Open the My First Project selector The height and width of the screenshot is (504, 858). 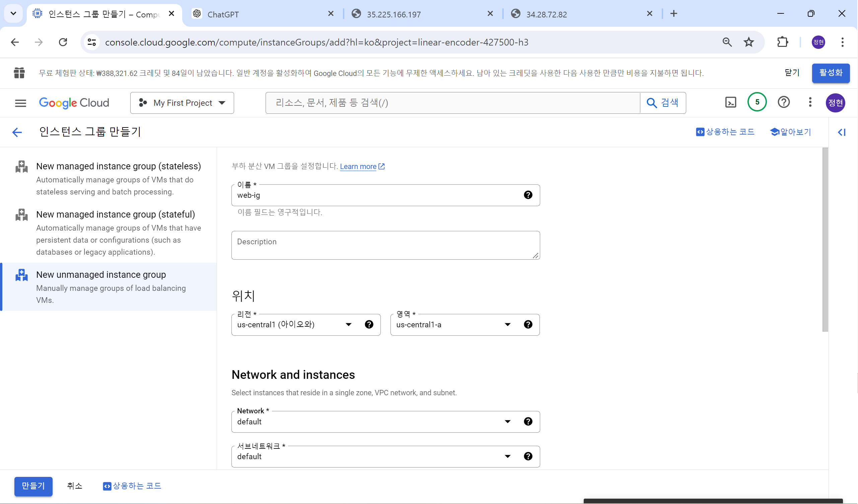(x=182, y=102)
